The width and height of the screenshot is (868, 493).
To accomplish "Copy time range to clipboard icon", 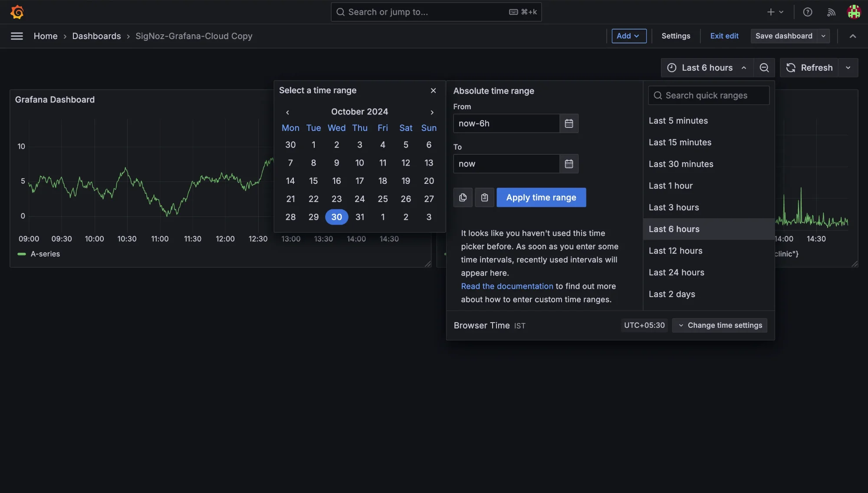I will pos(463,198).
